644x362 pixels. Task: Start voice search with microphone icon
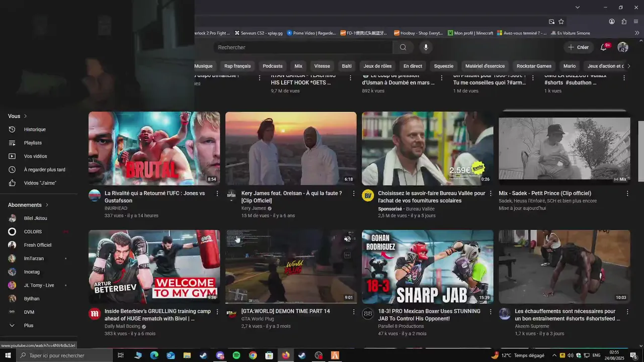pyautogui.click(x=426, y=47)
